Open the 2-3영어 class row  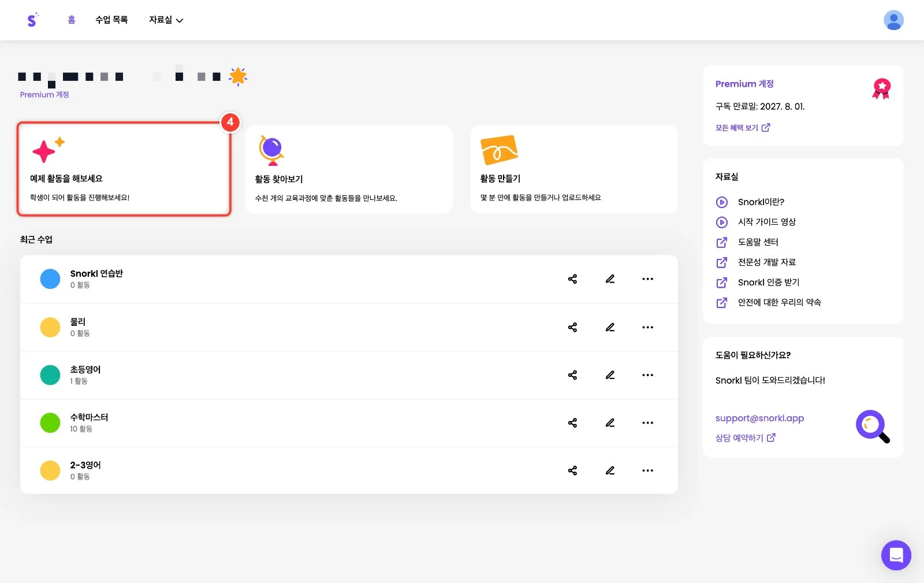[x=349, y=470]
